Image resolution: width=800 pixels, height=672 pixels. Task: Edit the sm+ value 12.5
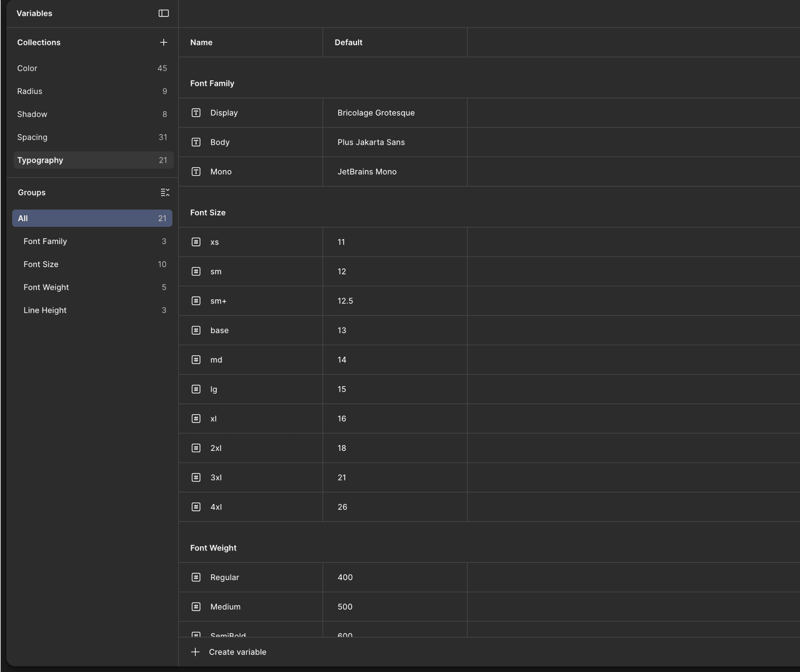[x=345, y=301]
